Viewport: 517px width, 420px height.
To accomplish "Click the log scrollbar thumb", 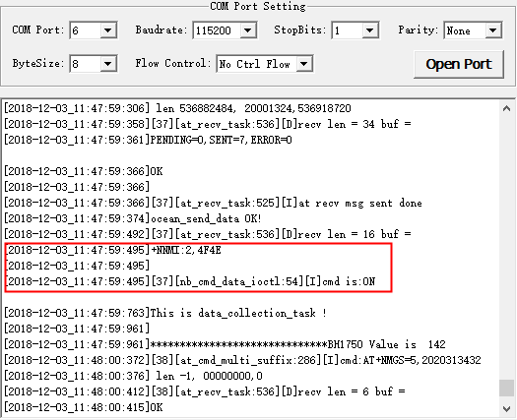I will (x=507, y=389).
